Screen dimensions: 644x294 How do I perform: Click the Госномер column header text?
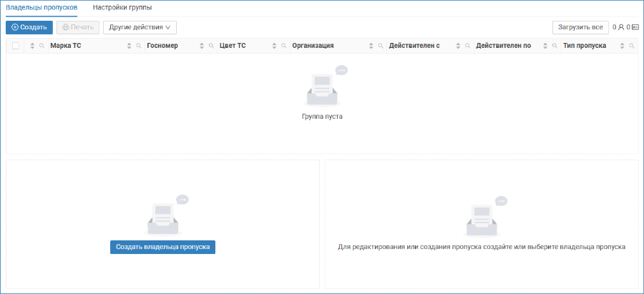click(x=162, y=46)
